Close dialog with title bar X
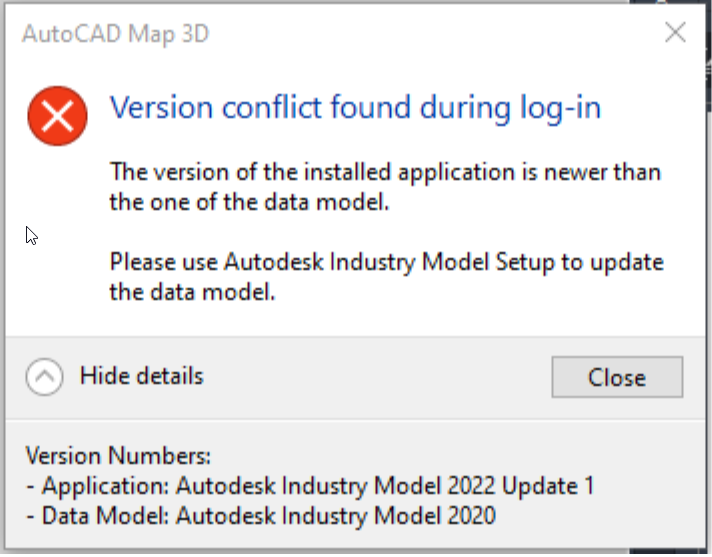This screenshot has width=712, height=557. point(676,32)
